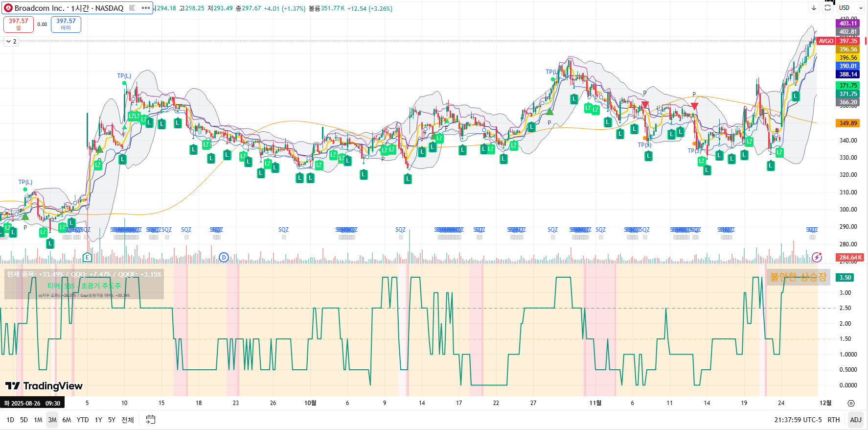Viewport: 868px width, 430px height.
Task: Click the blue 397.57 buy button
Action: 66,24
